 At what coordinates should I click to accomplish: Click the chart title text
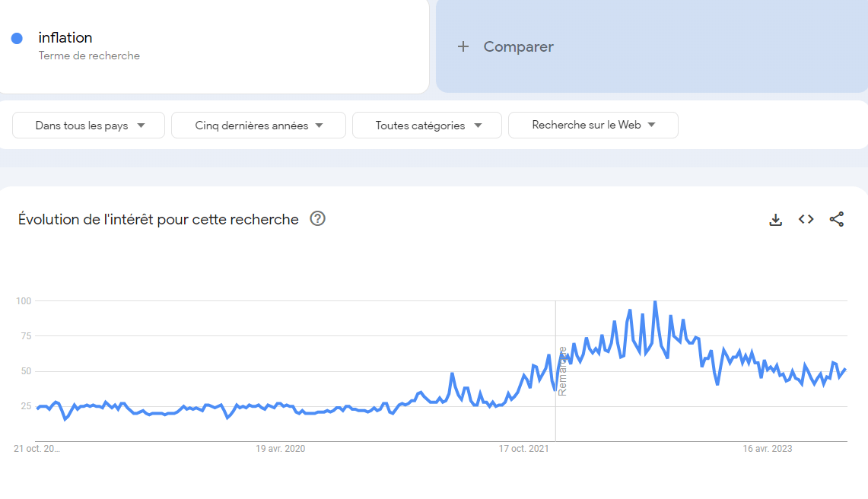tap(158, 219)
